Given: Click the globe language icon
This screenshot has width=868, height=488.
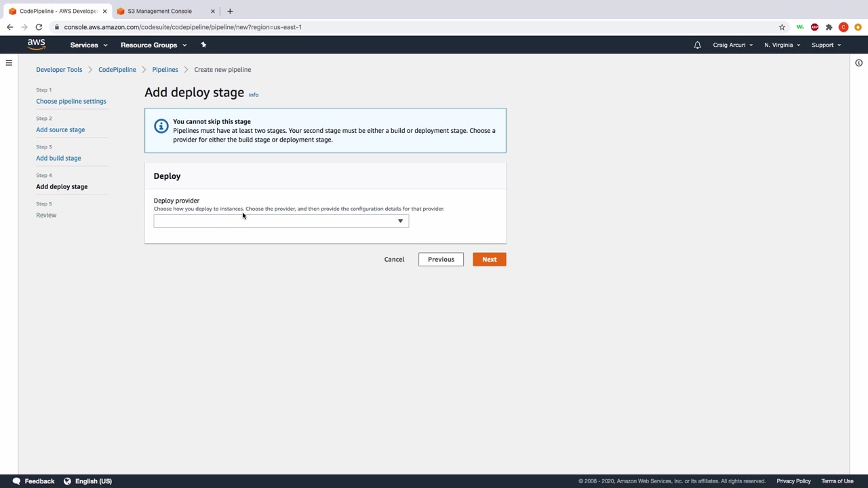Looking at the screenshot, I should pyautogui.click(x=67, y=481).
